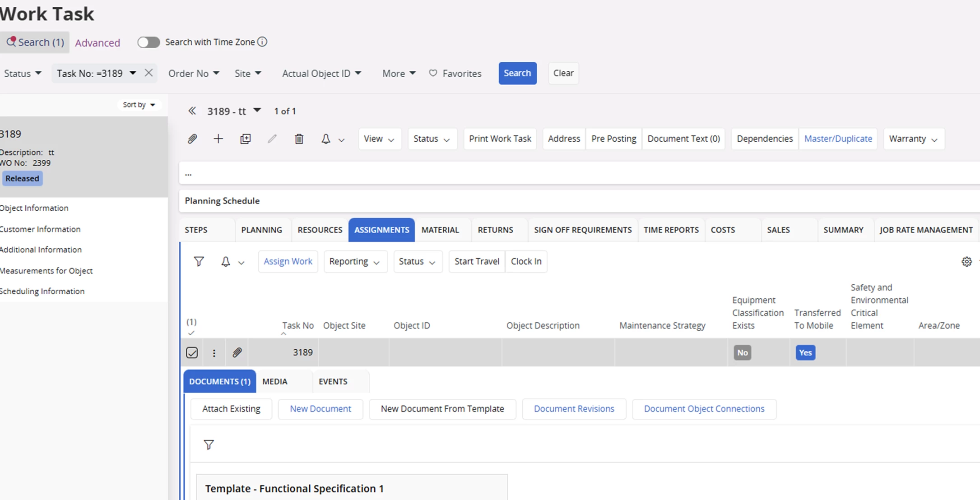Open the column settings gear icon
The width and height of the screenshot is (980, 500).
(966, 262)
